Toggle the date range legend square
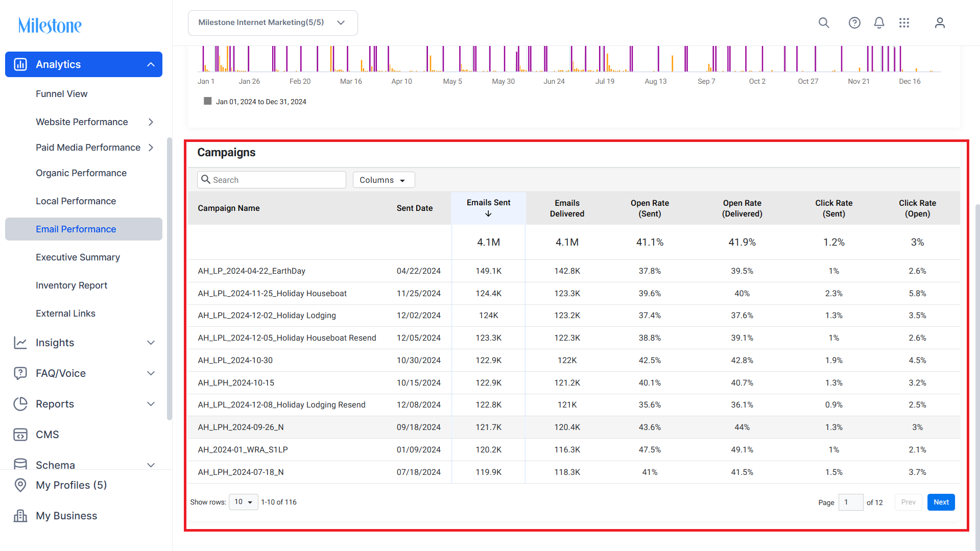This screenshot has height=551, width=980. pos(207,101)
